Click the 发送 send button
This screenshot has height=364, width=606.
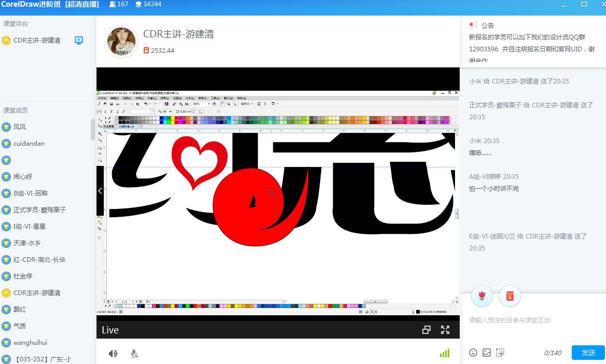[588, 353]
